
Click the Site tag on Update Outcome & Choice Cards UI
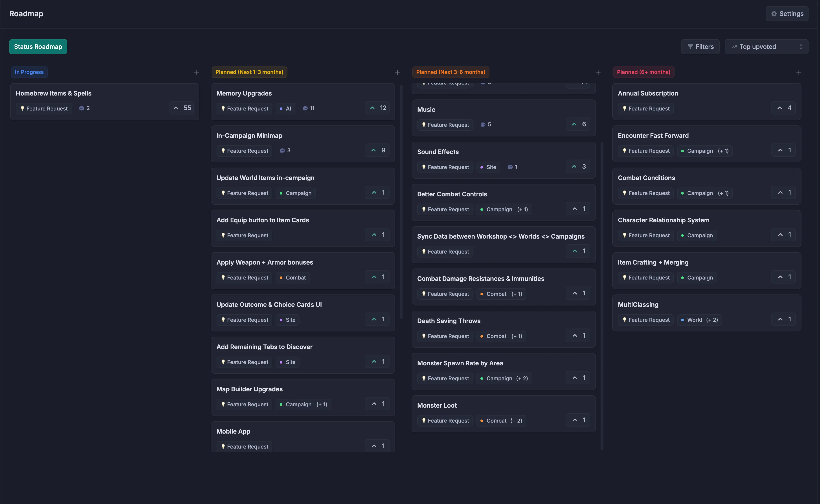pyautogui.click(x=287, y=320)
